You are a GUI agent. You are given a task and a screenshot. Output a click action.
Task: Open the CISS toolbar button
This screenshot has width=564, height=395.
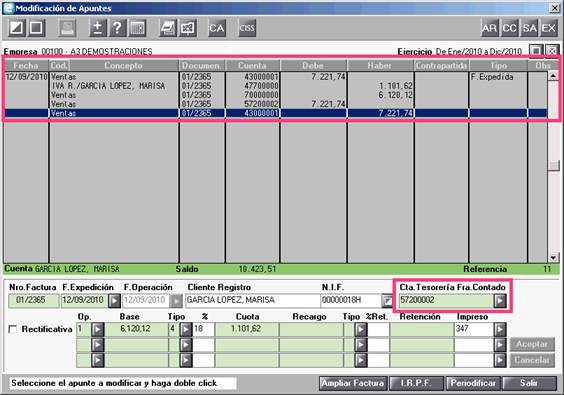point(247,28)
